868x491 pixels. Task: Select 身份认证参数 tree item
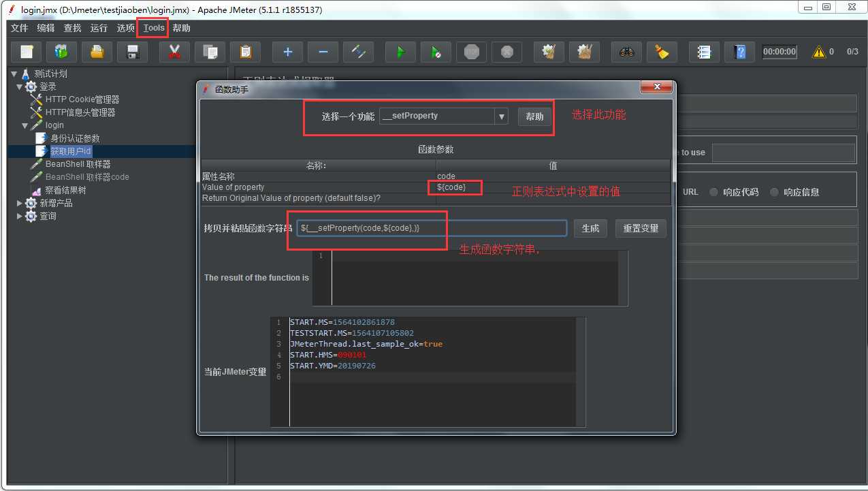tap(75, 138)
